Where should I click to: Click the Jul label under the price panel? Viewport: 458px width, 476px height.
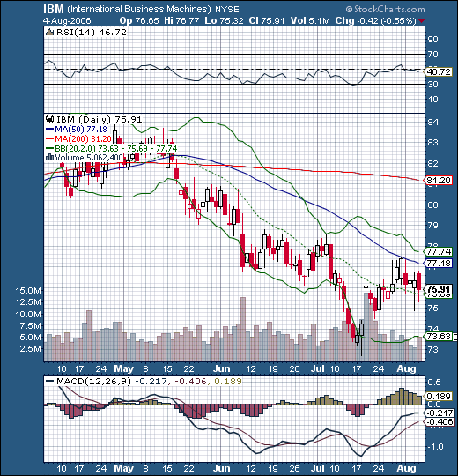[318, 368]
